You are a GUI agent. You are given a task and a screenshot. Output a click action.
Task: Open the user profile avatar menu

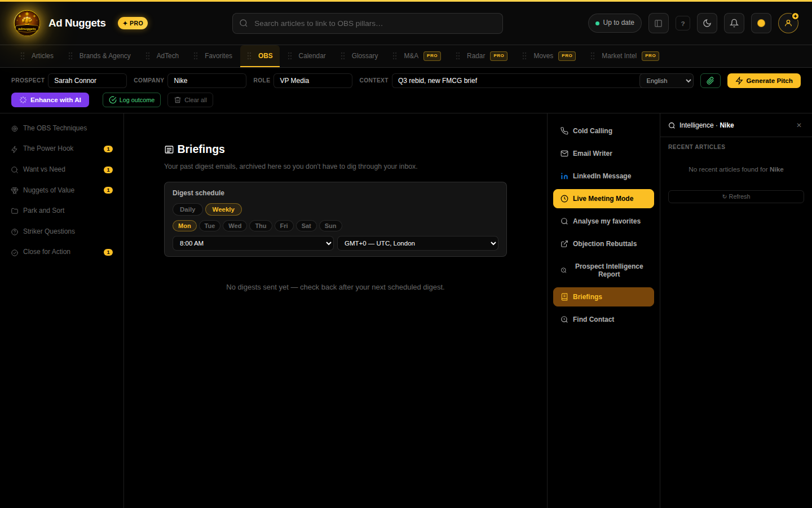coord(788,23)
